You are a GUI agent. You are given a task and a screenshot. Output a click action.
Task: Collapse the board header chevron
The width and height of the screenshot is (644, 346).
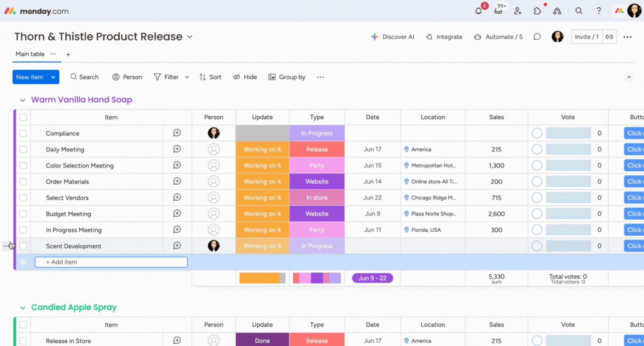click(629, 77)
